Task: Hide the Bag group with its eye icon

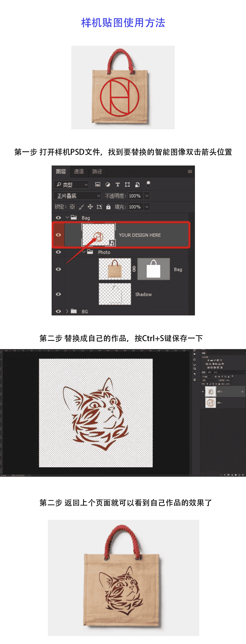Action: pos(58,218)
